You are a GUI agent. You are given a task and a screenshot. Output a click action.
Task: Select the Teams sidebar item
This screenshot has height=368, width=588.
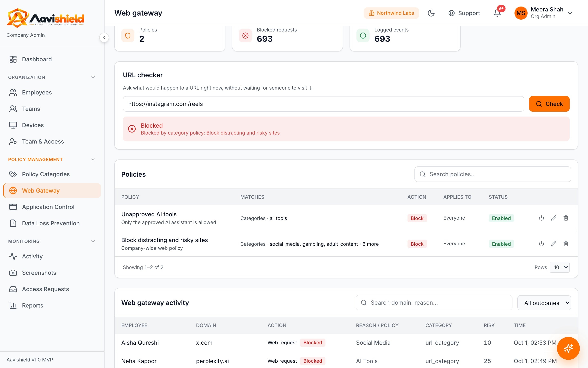(x=52, y=109)
